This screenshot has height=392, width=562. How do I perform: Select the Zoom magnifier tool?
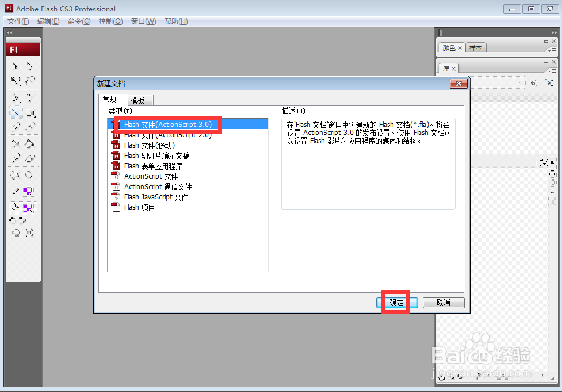click(30, 175)
